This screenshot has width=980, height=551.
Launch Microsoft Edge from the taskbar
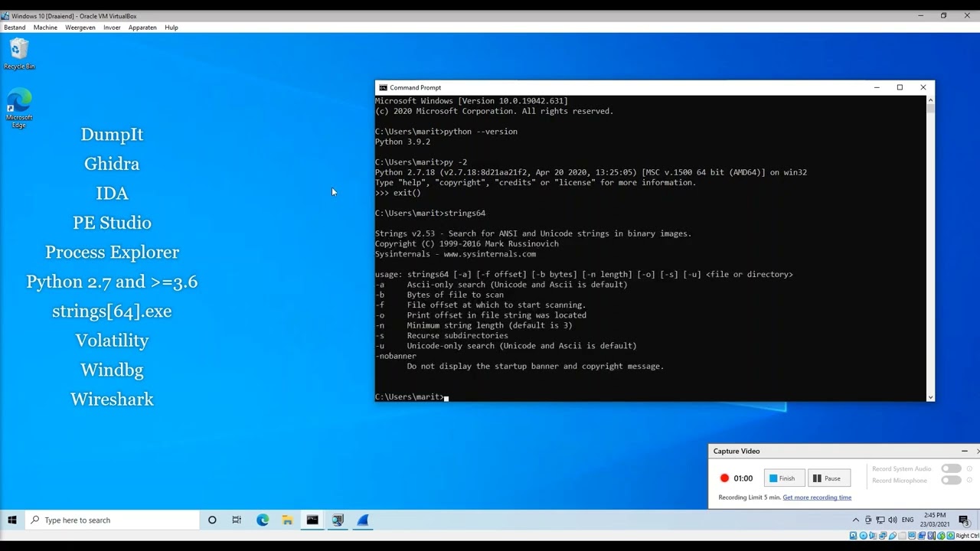coord(263,520)
